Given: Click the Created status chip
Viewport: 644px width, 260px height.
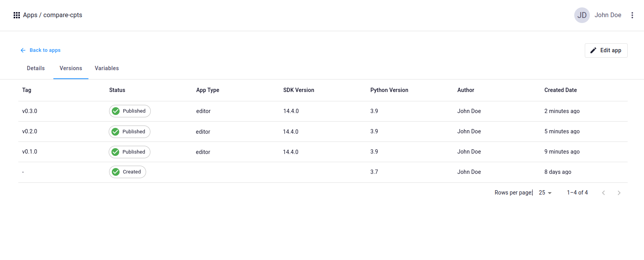Looking at the screenshot, I should pos(127,172).
